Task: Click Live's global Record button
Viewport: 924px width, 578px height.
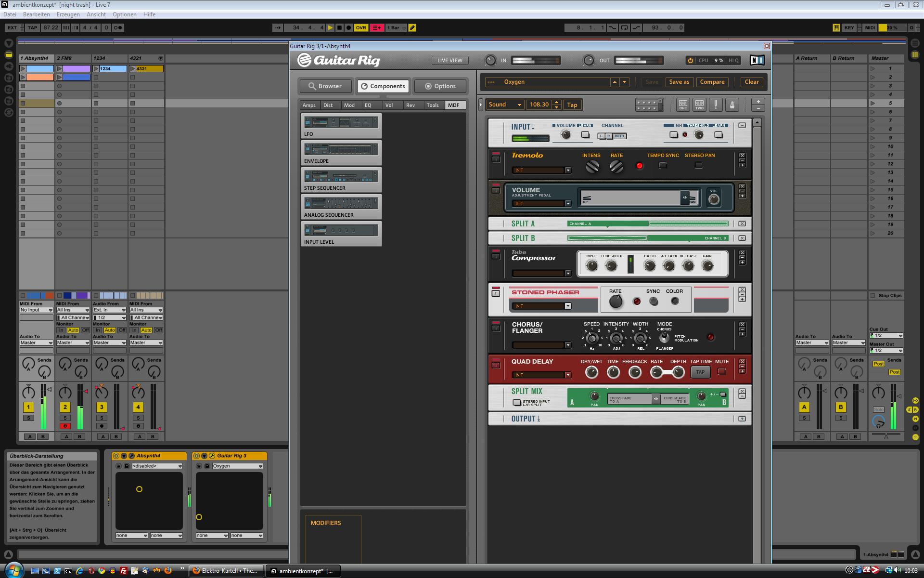Action: click(x=349, y=28)
